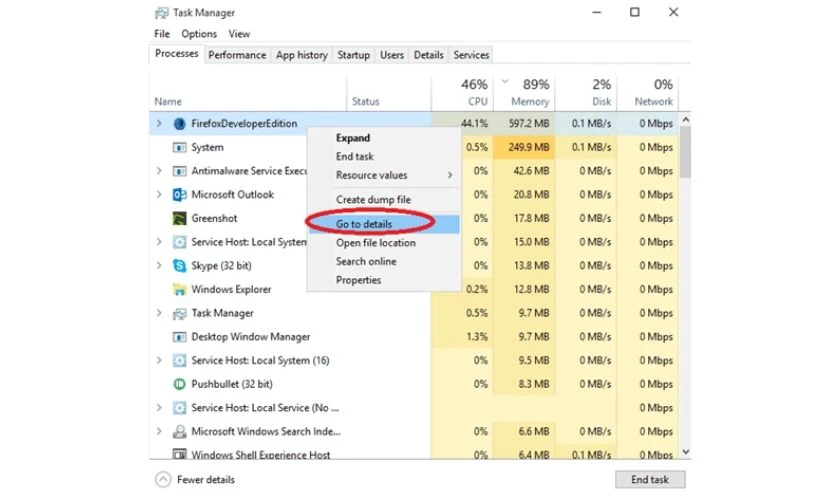
Task: Choose Open file location
Action: click(x=384, y=243)
